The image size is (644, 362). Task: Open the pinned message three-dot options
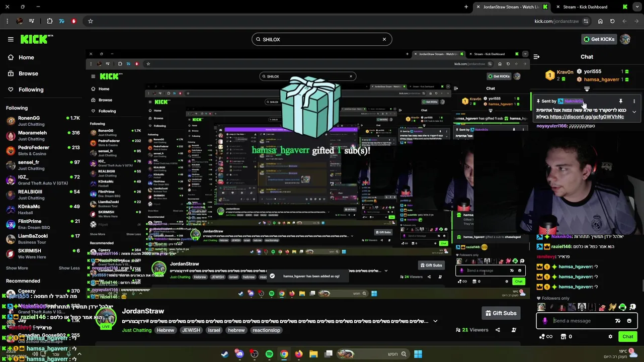tap(634, 101)
